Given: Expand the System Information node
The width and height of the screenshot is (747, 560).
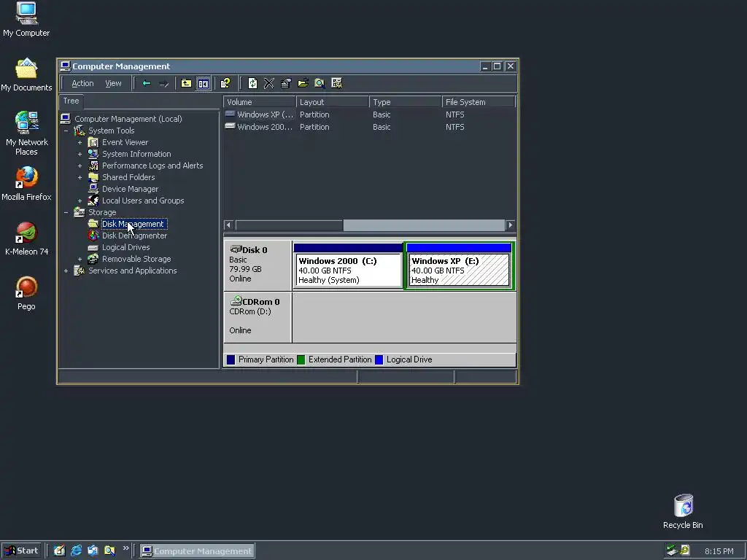Looking at the screenshot, I should (x=80, y=155).
